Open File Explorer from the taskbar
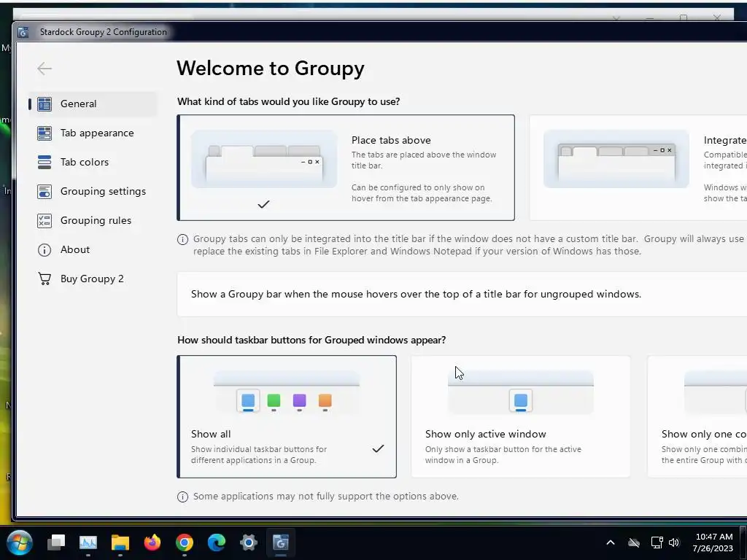The width and height of the screenshot is (747, 560). click(x=120, y=542)
